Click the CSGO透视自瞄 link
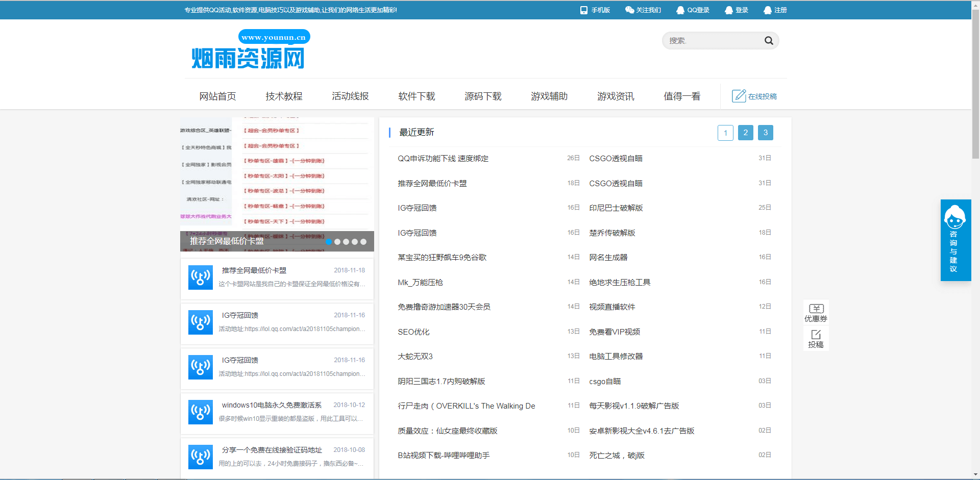This screenshot has width=980, height=480. click(616, 158)
